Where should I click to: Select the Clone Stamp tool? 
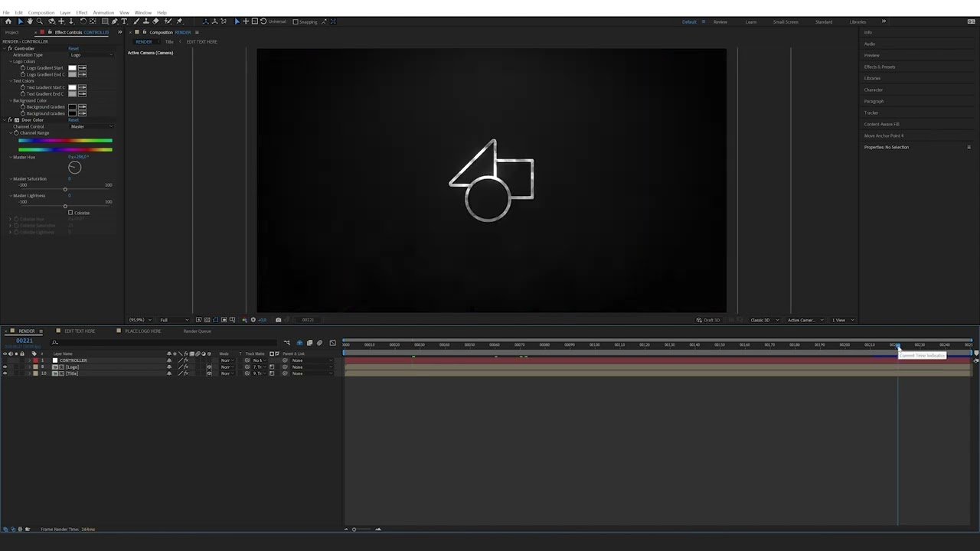146,21
